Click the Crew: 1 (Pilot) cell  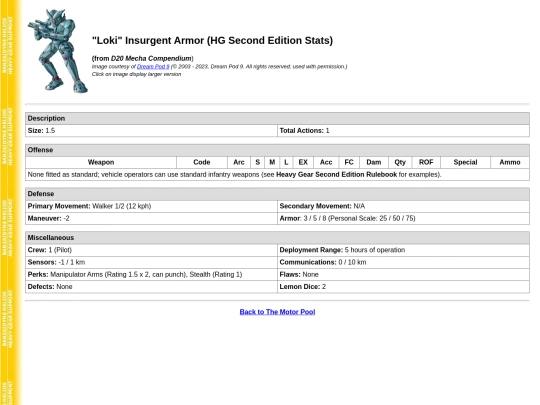(x=151, y=250)
